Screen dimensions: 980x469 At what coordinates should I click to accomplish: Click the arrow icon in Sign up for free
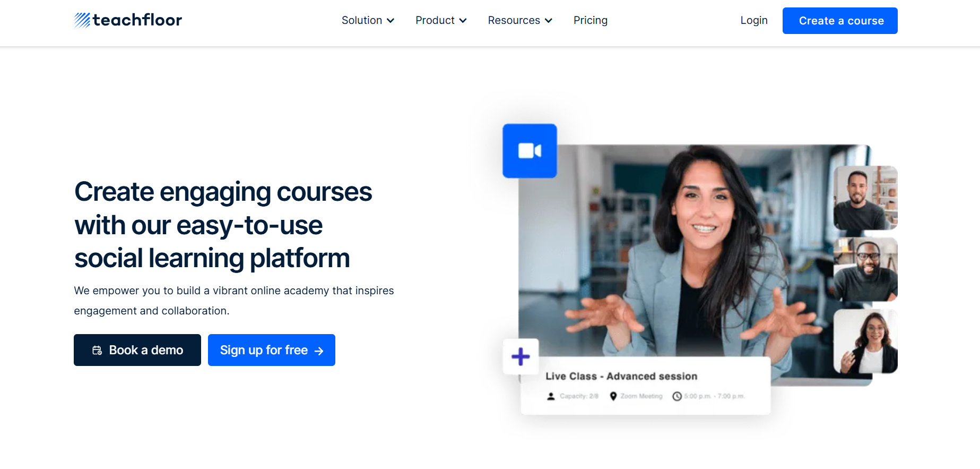click(319, 351)
